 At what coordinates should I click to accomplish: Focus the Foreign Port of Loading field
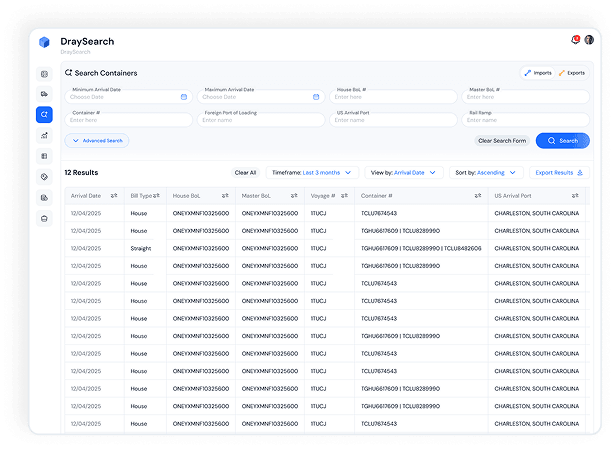(261, 120)
